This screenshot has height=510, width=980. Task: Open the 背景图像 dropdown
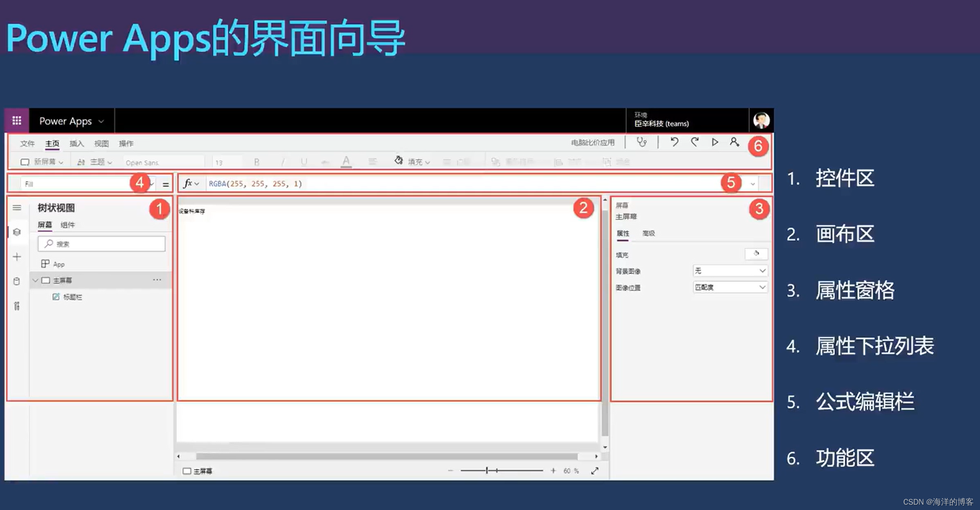click(730, 271)
